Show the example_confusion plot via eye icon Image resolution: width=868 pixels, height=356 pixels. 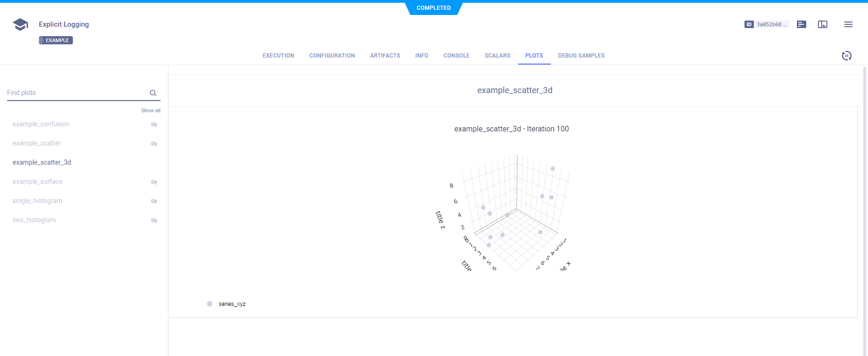click(x=154, y=124)
